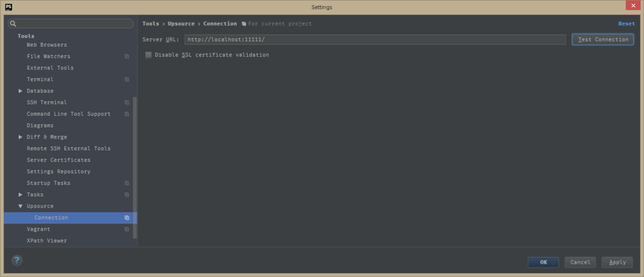
Task: Click project-level icon next to Startup Tasks
Action: coord(127,183)
